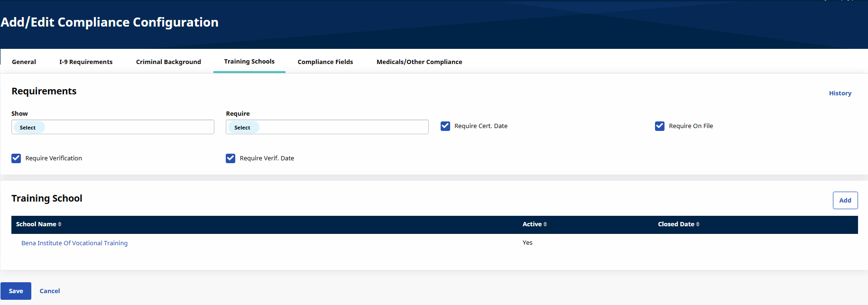This screenshot has width=868, height=305.
Task: Click Add to create training school
Action: point(845,200)
